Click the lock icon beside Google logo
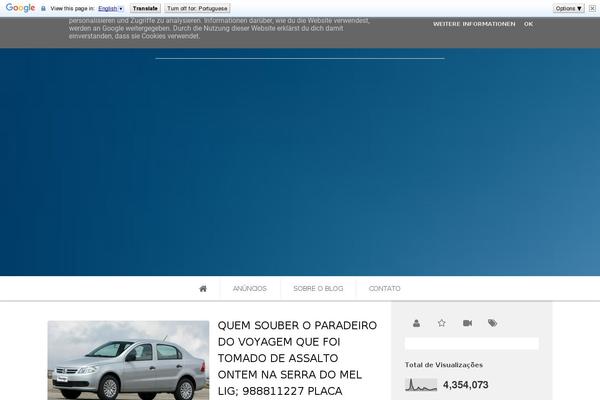The height and width of the screenshot is (400, 600). pos(43,8)
